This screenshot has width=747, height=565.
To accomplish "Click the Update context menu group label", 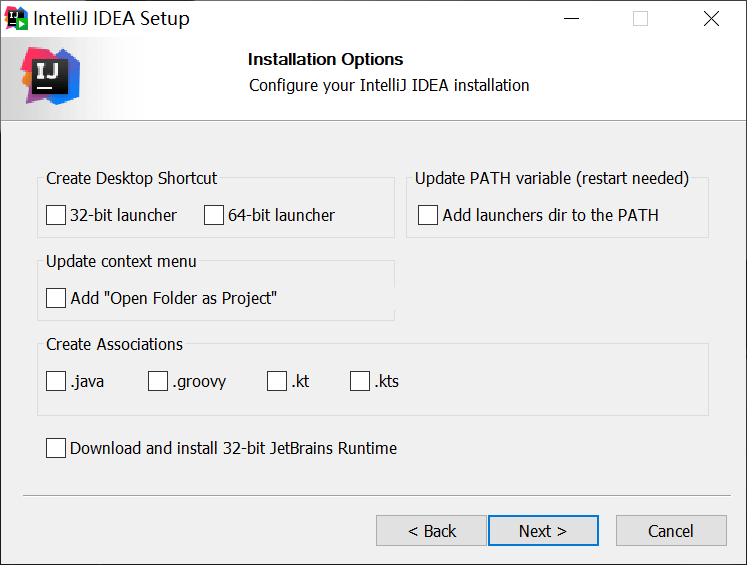I will coord(121,261).
